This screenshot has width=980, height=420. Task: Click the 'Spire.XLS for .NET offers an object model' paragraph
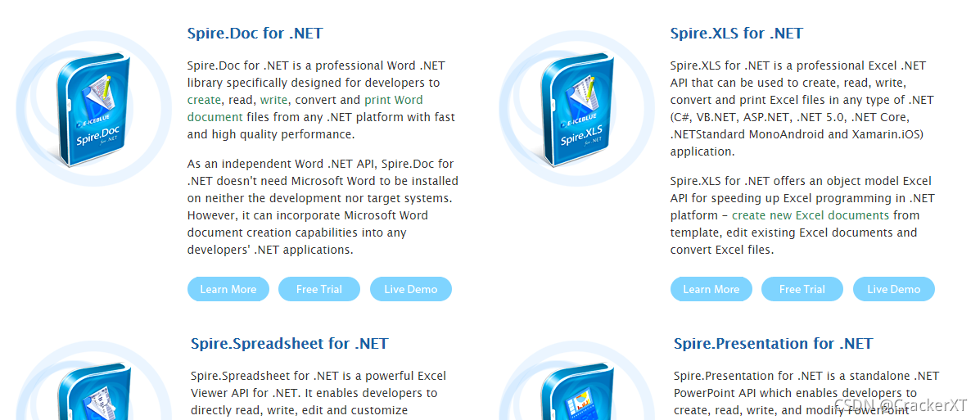click(x=802, y=215)
